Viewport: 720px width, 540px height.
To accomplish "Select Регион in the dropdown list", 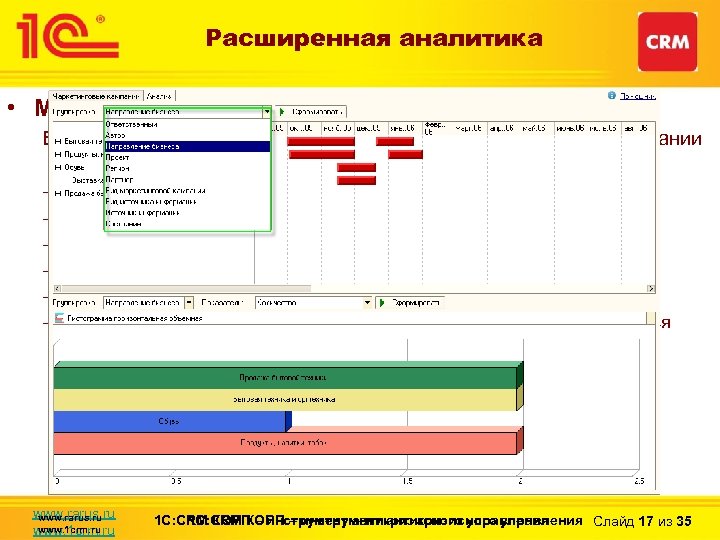I will (188, 169).
